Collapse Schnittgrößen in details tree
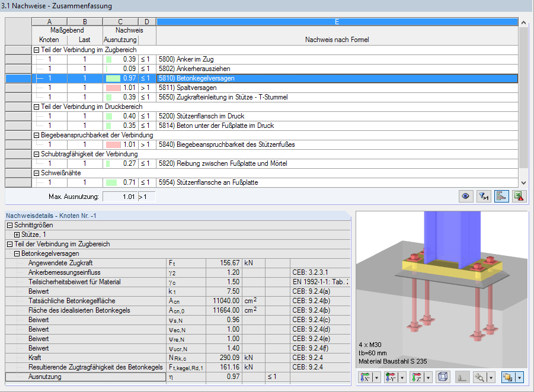The height and width of the screenshot is (392, 534). (x=10, y=225)
